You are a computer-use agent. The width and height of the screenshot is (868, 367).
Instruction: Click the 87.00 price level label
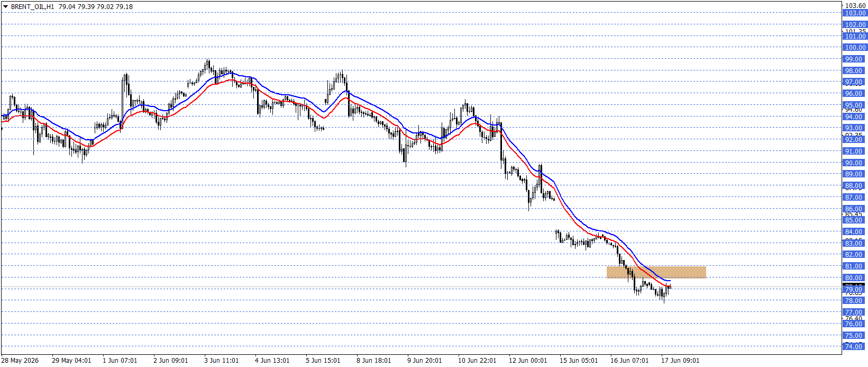click(x=855, y=198)
